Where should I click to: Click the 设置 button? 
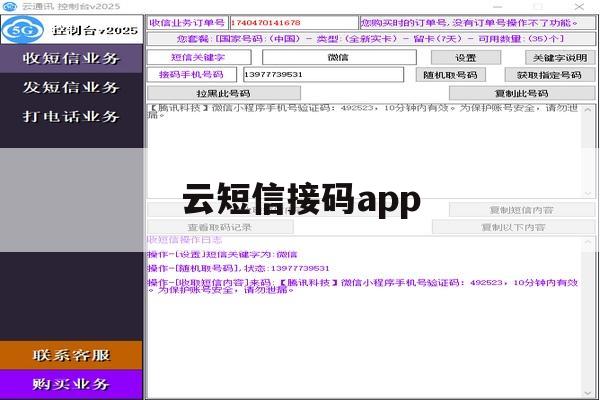[x=466, y=57]
